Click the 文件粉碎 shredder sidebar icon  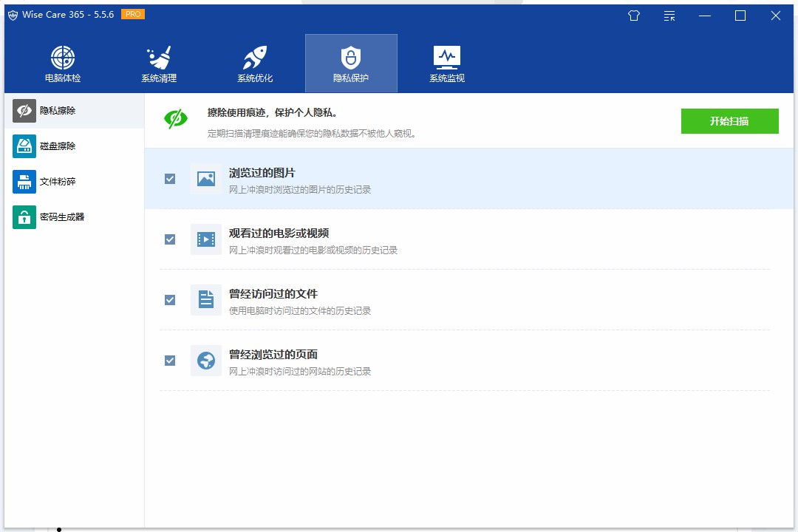[24, 182]
